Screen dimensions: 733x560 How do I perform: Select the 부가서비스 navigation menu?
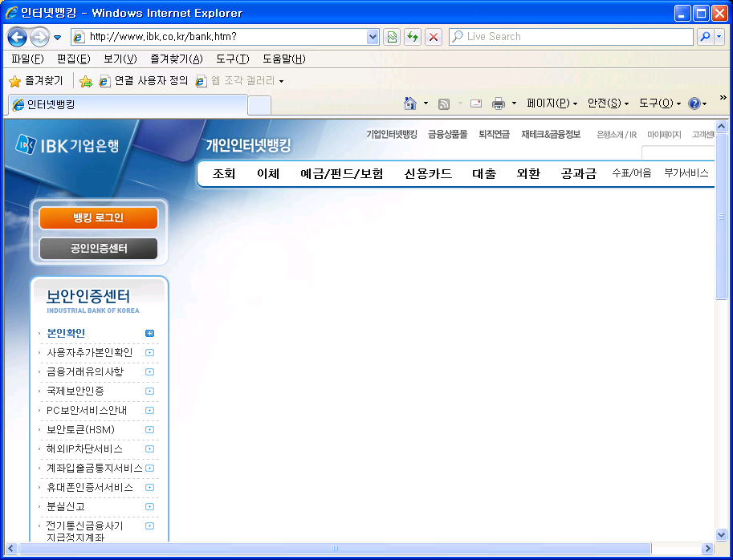tap(686, 173)
